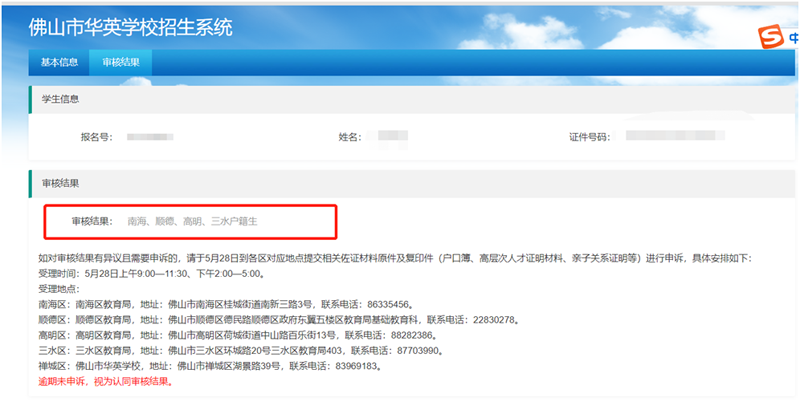Click the 证件号码 field label
The height and width of the screenshot is (406, 800).
point(589,136)
